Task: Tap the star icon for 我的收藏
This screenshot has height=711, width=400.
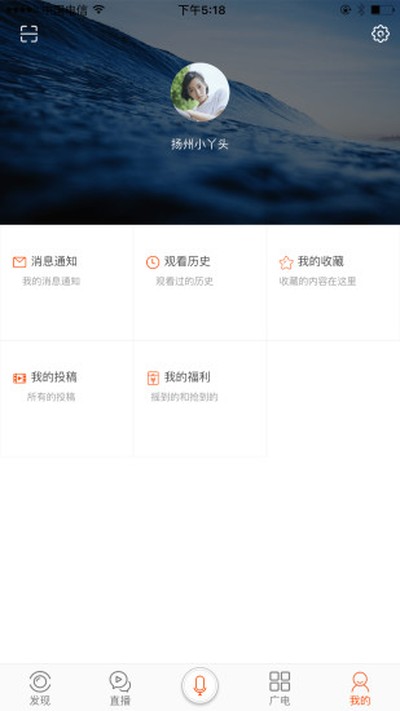Action: pos(286,263)
